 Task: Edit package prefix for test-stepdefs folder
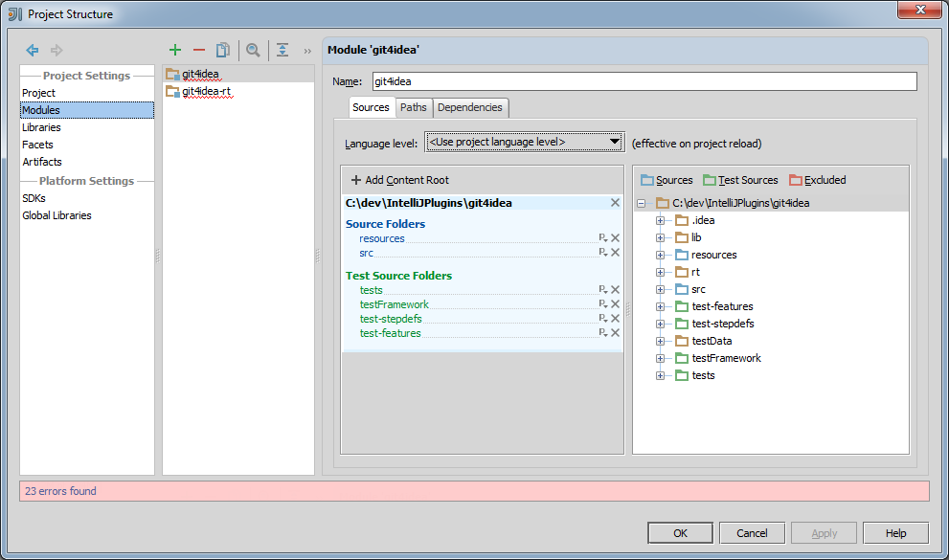coord(602,318)
